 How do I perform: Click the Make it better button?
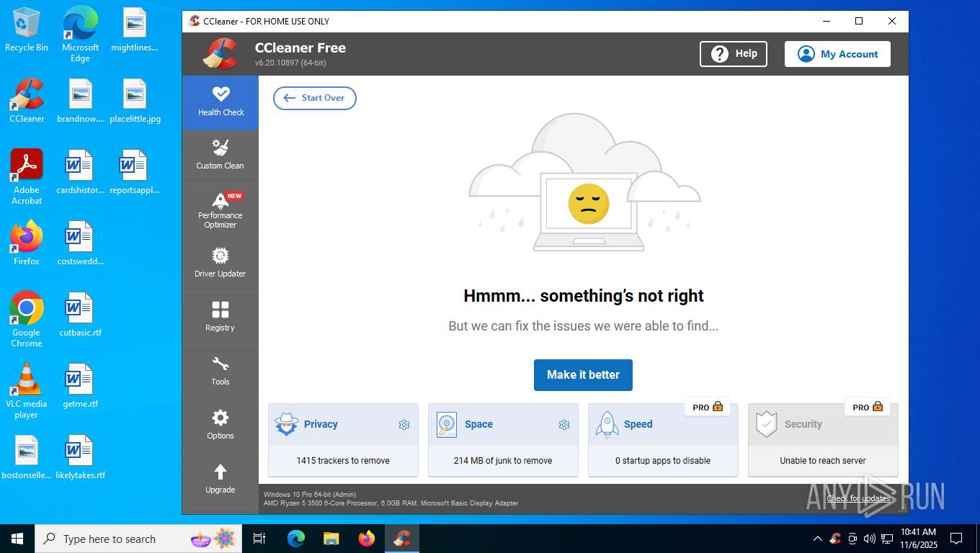583,375
